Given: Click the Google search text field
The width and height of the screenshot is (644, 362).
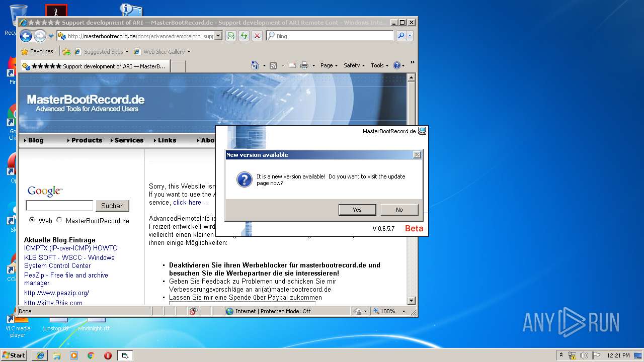Looking at the screenshot, I should tap(59, 205).
